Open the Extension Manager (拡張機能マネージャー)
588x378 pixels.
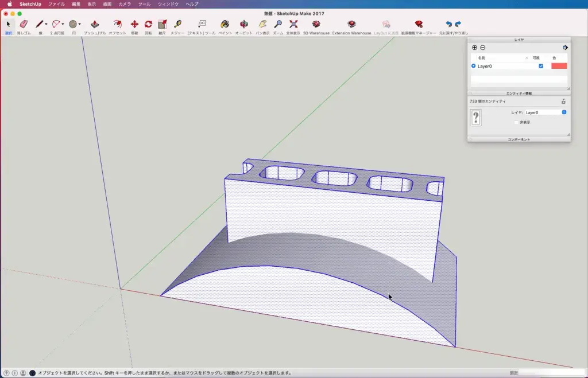(419, 24)
